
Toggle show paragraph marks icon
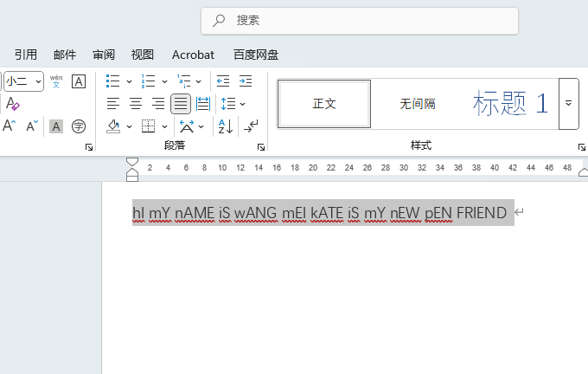pyautogui.click(x=251, y=126)
